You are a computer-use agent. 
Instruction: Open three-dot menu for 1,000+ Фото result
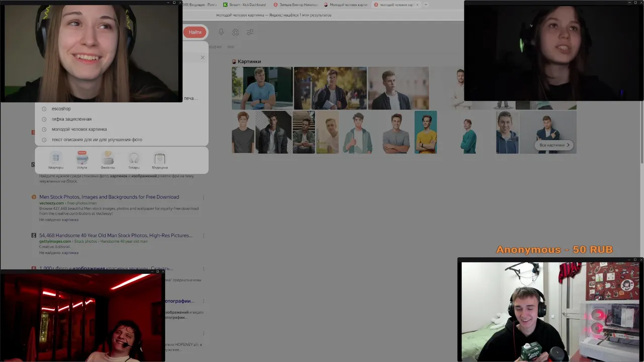tap(203, 268)
